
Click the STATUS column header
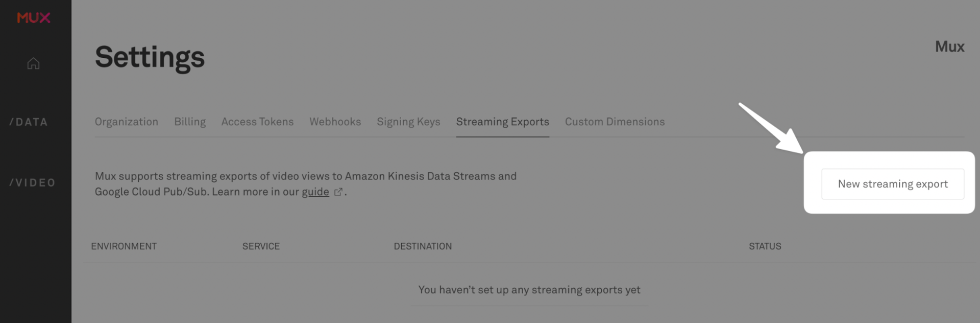pyautogui.click(x=764, y=246)
